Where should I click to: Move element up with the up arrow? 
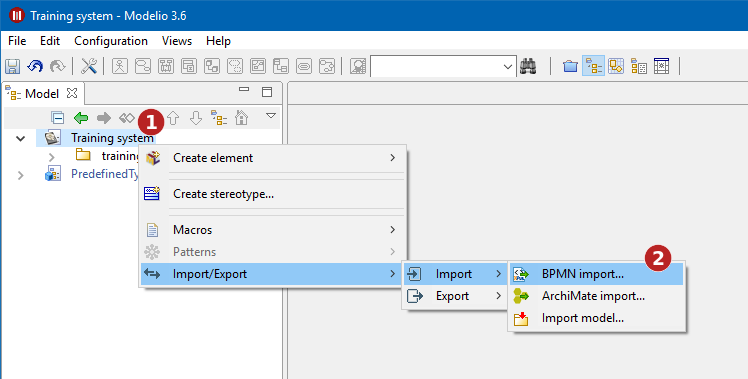tap(173, 117)
